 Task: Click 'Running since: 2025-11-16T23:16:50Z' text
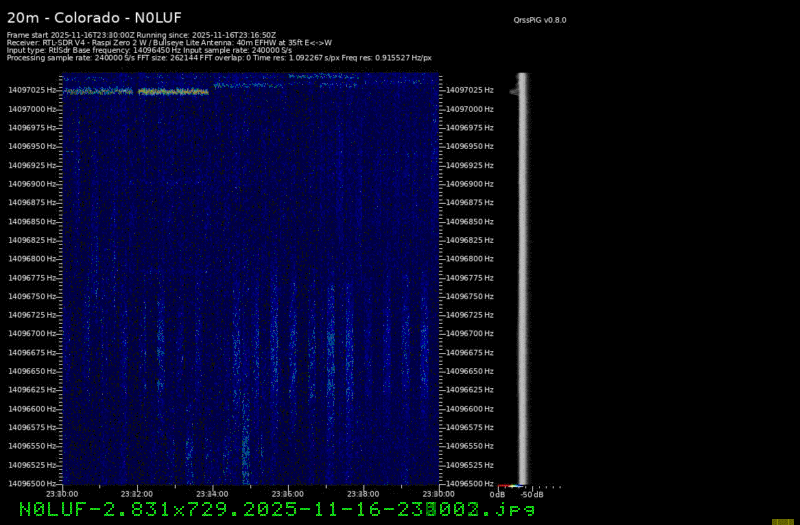click(206, 35)
